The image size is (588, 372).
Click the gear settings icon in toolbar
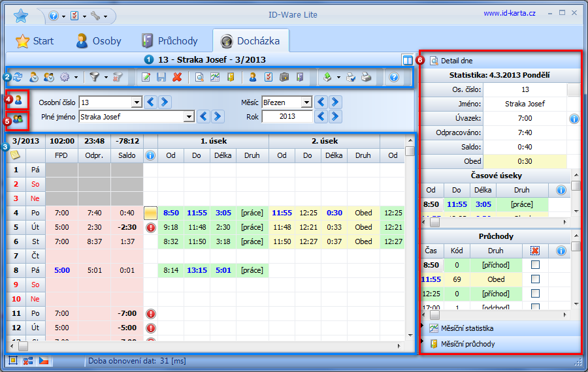[65, 77]
